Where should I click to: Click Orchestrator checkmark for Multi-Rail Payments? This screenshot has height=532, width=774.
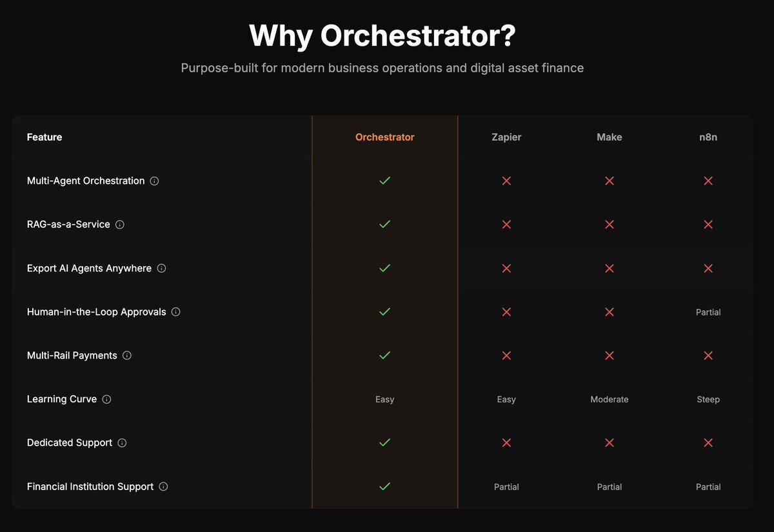[384, 355]
